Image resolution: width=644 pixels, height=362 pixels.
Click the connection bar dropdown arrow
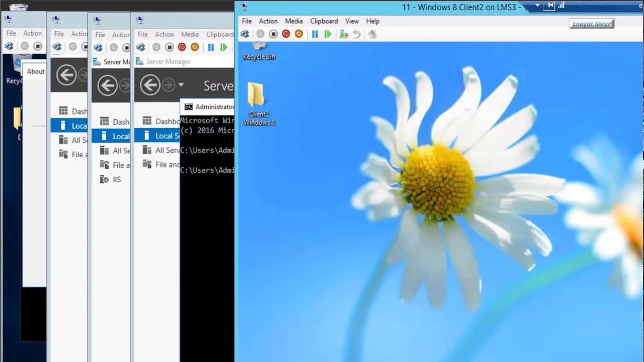537,6
